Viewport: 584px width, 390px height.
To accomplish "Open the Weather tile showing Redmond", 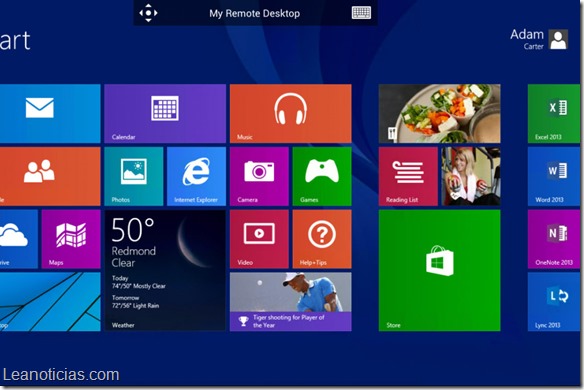I will coord(165,270).
